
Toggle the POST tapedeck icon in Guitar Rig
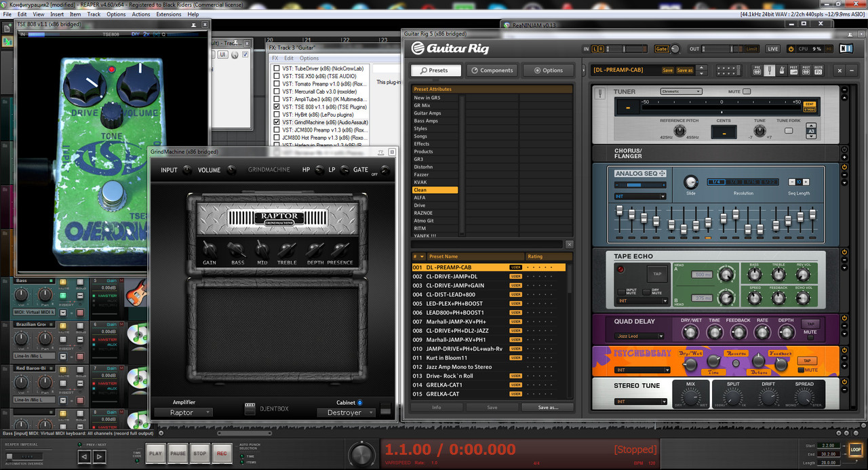(x=806, y=71)
